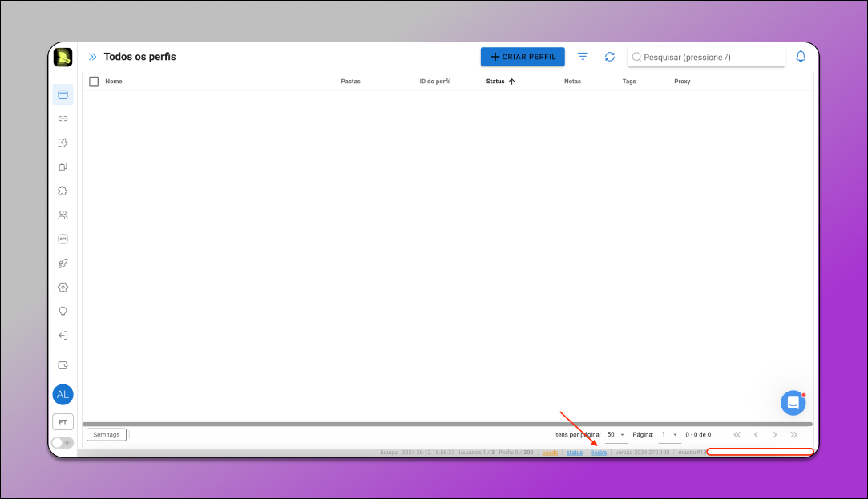Click the versão 2024.270.100 text
The image size is (868, 499).
(642, 453)
